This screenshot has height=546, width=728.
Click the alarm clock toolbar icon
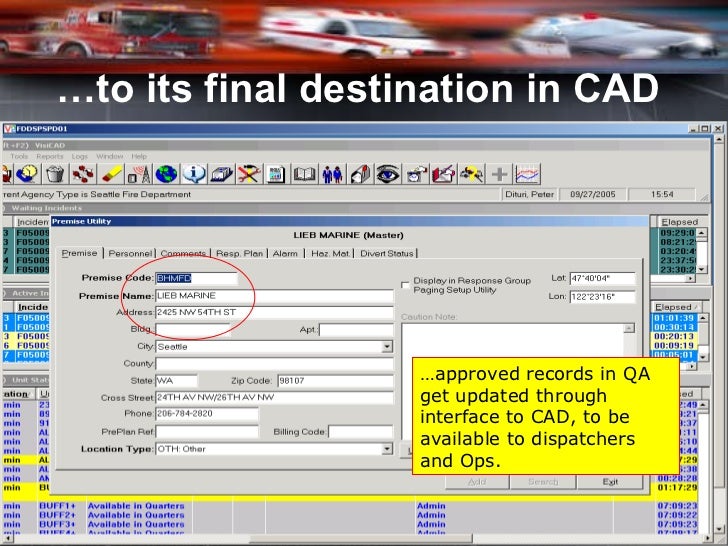(416, 174)
